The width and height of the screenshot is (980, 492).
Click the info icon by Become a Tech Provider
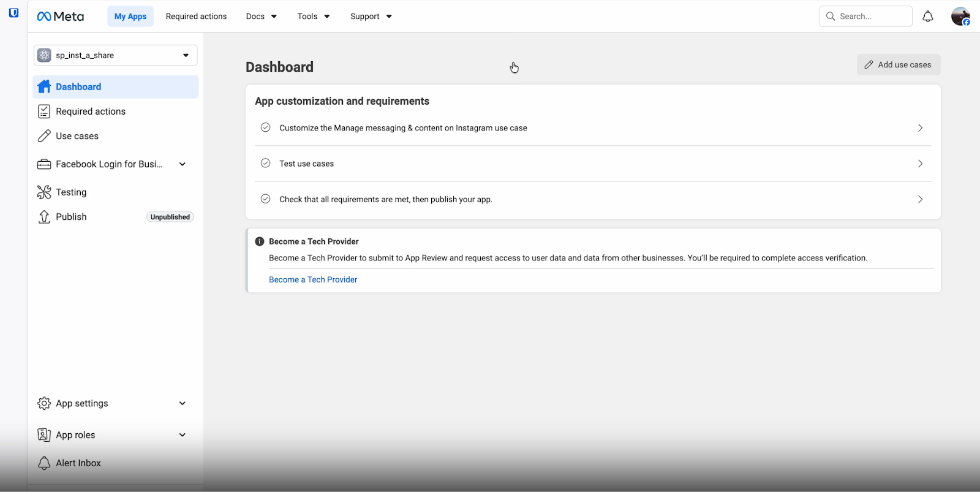tap(260, 241)
